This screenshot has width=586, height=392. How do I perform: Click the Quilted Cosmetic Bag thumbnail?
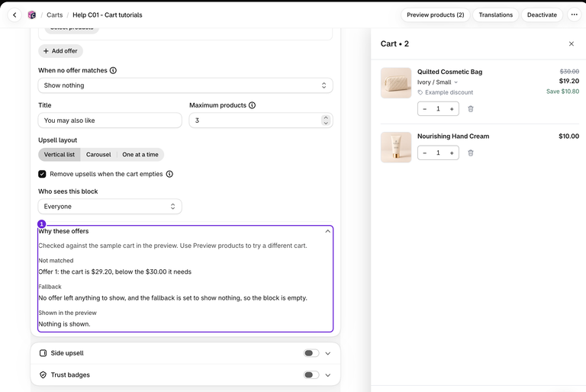[x=396, y=83]
